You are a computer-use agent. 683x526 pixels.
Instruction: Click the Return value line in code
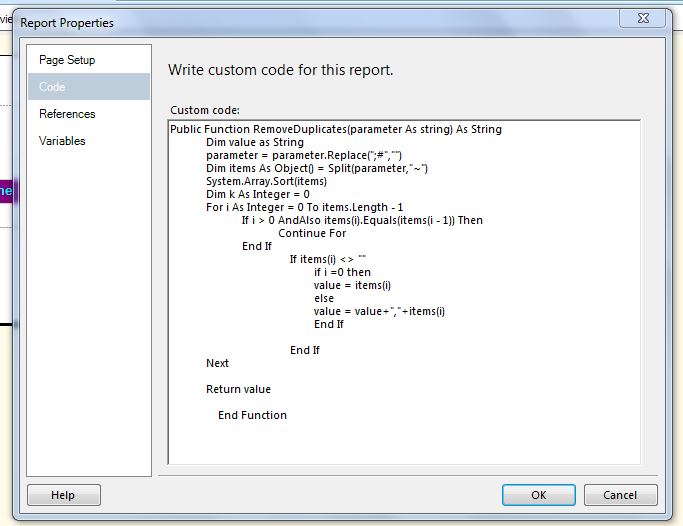coord(238,389)
